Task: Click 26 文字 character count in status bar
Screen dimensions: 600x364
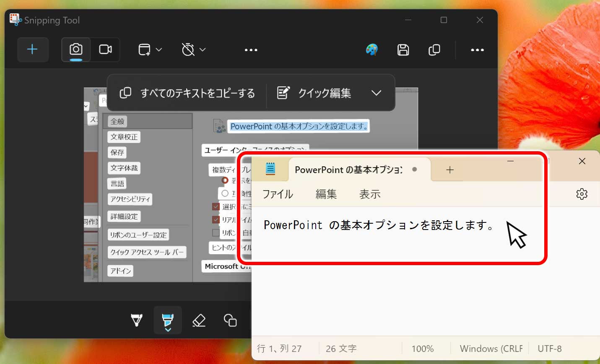Action: pos(341,349)
